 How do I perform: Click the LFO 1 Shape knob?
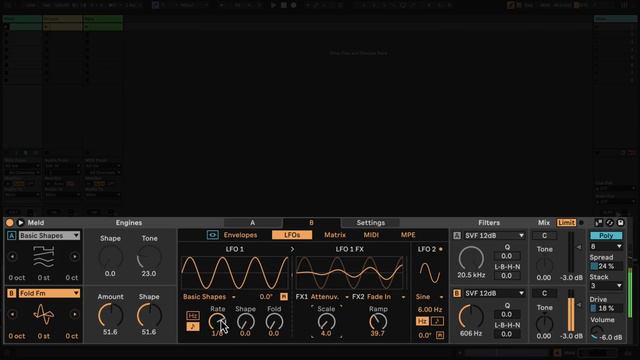(245, 322)
